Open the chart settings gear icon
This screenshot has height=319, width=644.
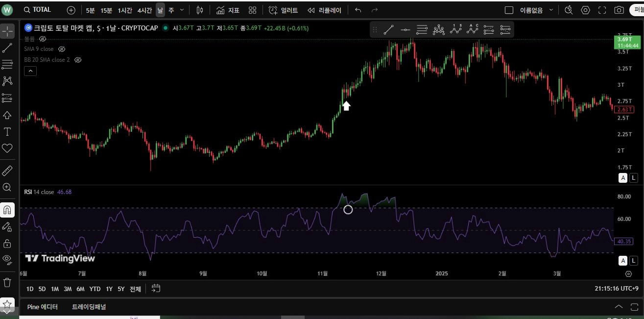point(585,10)
